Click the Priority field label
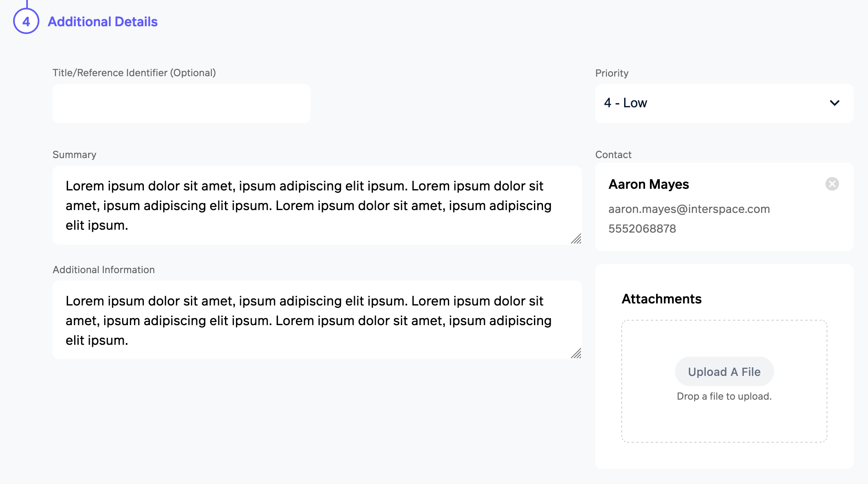This screenshot has width=868, height=484. [x=611, y=73]
